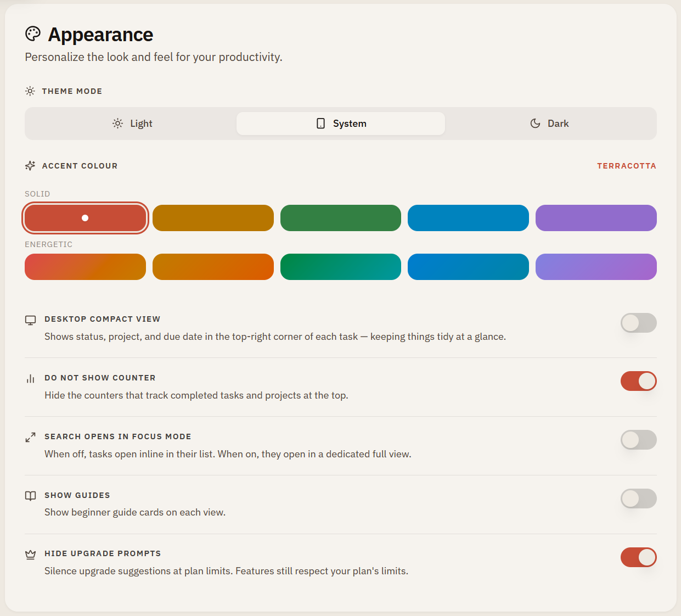
Task: Select the energetic red-to-orange gradient swatch
Action: tap(85, 267)
